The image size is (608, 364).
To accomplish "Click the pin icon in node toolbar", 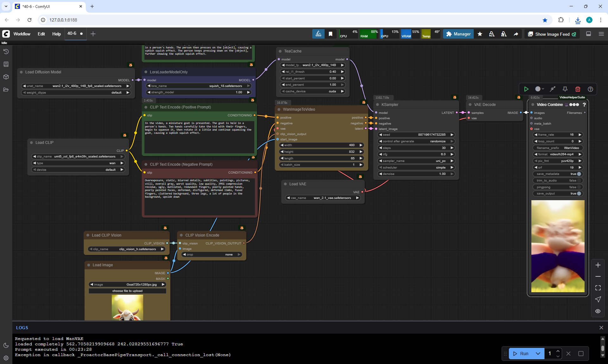I will point(565,89).
